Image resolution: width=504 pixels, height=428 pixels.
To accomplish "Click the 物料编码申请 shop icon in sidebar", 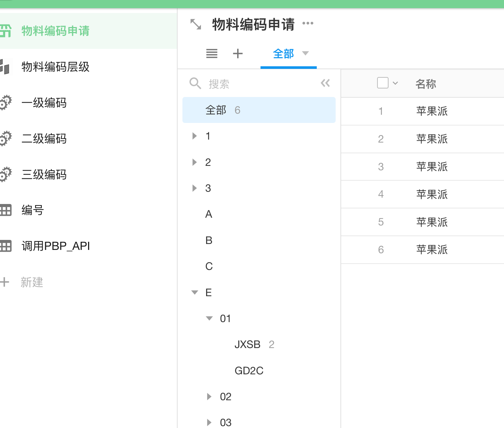I will 6,31.
